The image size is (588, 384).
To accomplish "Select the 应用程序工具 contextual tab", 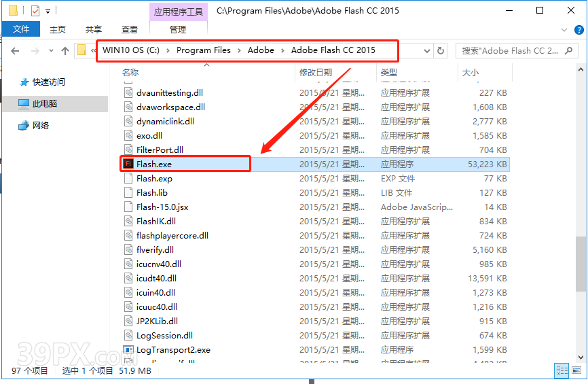I will tap(179, 12).
